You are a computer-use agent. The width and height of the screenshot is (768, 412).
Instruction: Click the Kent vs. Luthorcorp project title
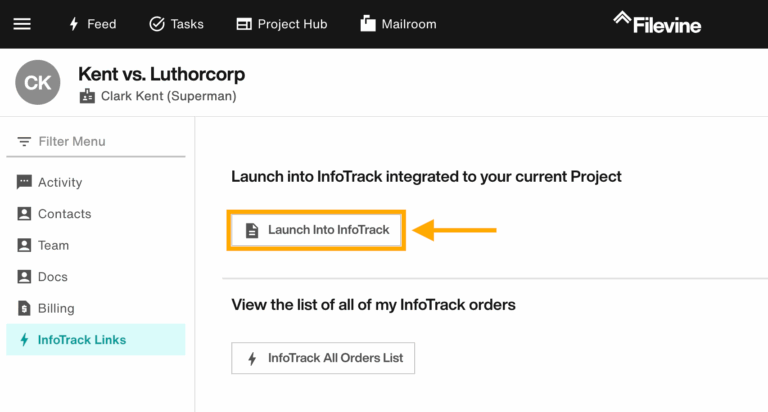(x=162, y=74)
